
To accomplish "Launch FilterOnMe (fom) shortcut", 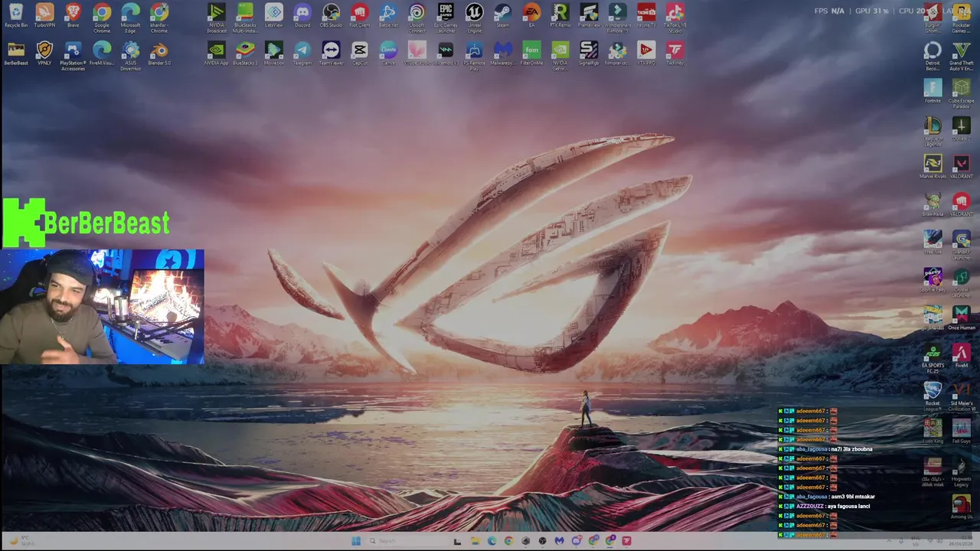I will [x=531, y=53].
